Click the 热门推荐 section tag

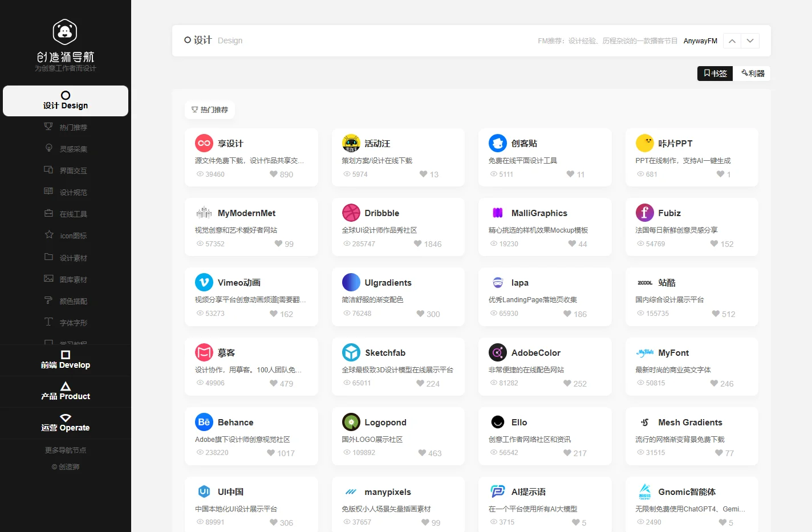[x=210, y=109]
